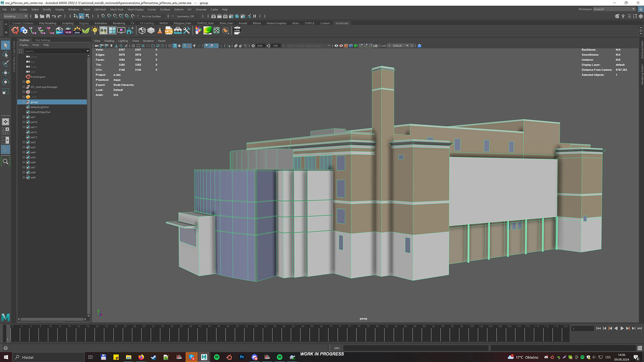Open the Tool Settings tab
The height and width of the screenshot is (362, 644).
coord(43,40)
